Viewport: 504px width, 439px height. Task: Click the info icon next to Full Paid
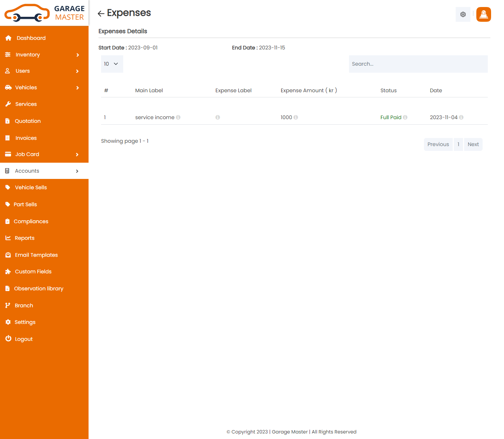pos(405,117)
